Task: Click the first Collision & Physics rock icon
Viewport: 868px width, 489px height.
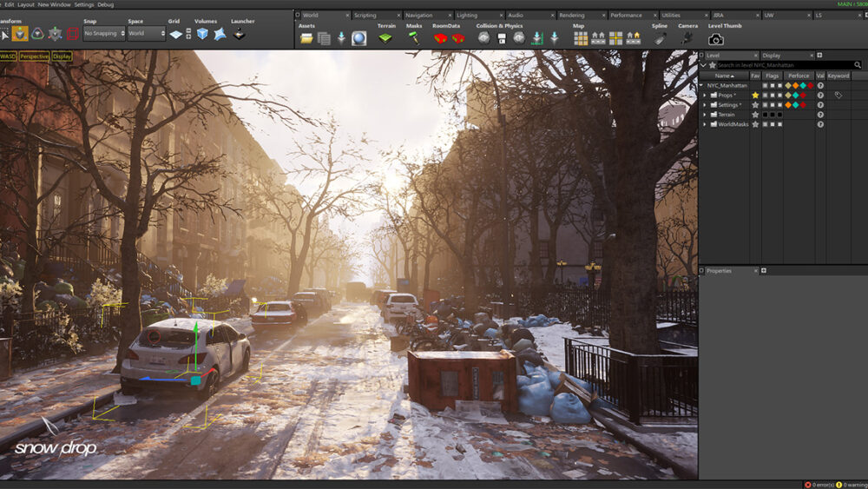Action: pos(483,37)
